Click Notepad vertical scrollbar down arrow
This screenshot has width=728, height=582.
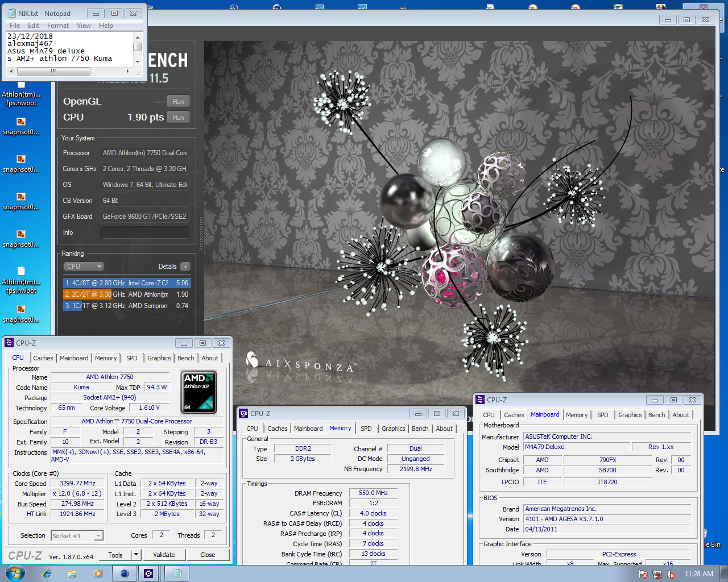point(137,61)
